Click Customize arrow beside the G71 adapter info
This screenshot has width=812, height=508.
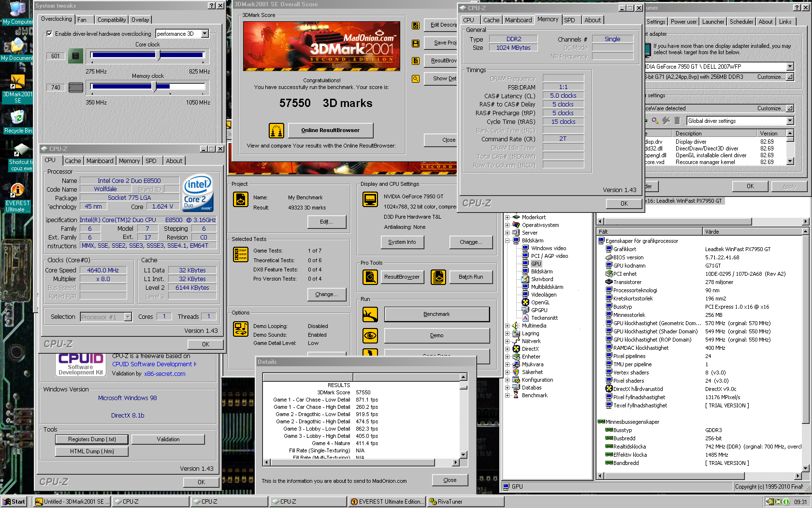point(790,77)
